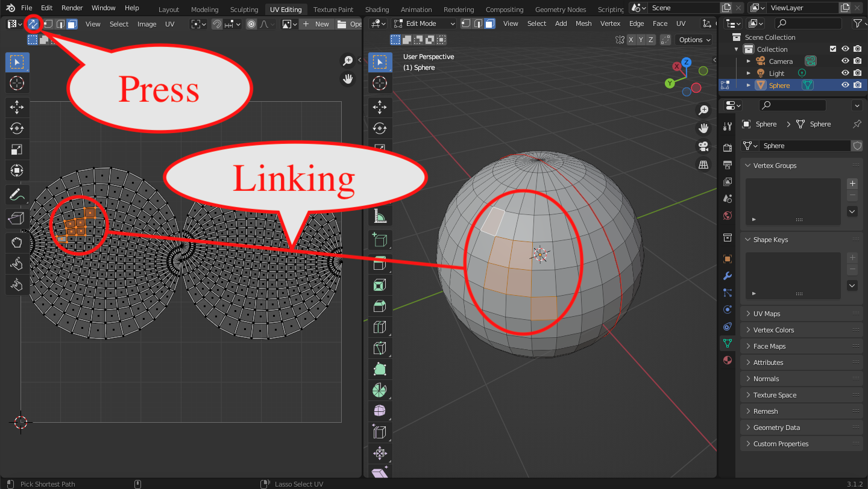Select the Loop Cut tool
Viewport: 868px width, 489px height.
(380, 327)
